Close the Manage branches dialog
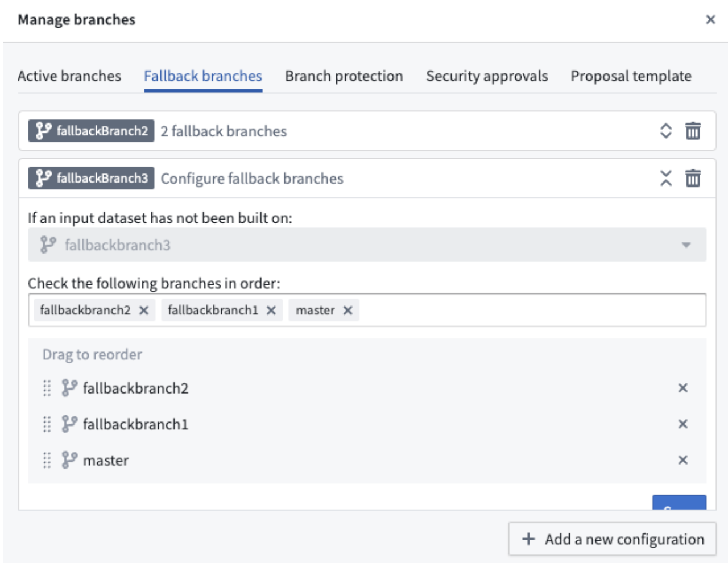The image size is (728, 563). 710,20
